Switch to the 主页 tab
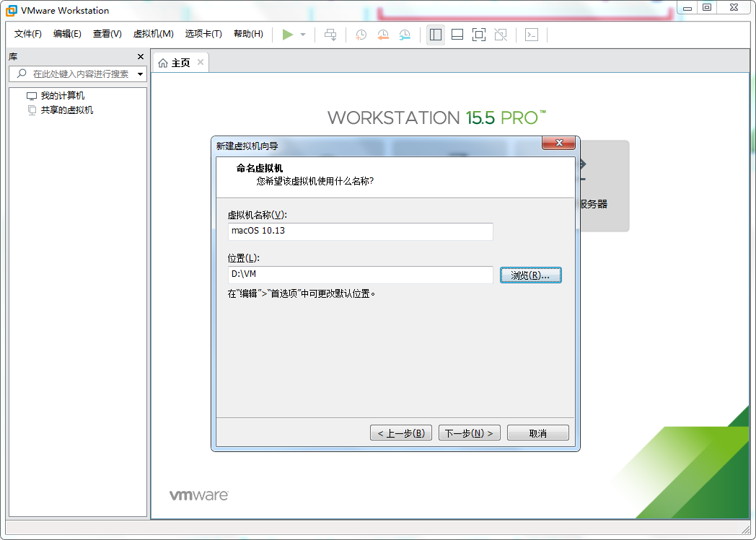Viewport: 756px width, 540px height. pyautogui.click(x=181, y=63)
